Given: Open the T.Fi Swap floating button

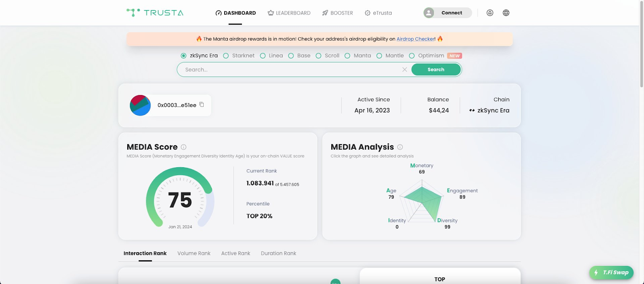Looking at the screenshot, I should tap(611, 273).
